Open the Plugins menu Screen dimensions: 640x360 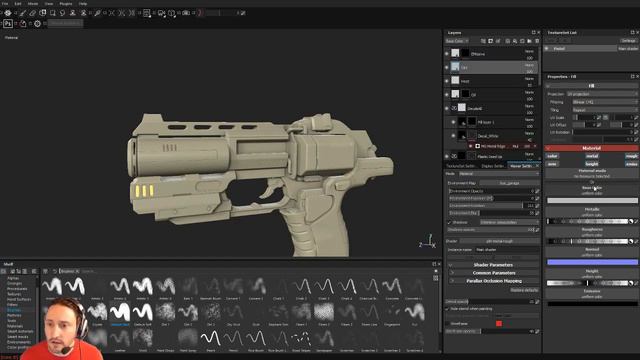[66, 3]
